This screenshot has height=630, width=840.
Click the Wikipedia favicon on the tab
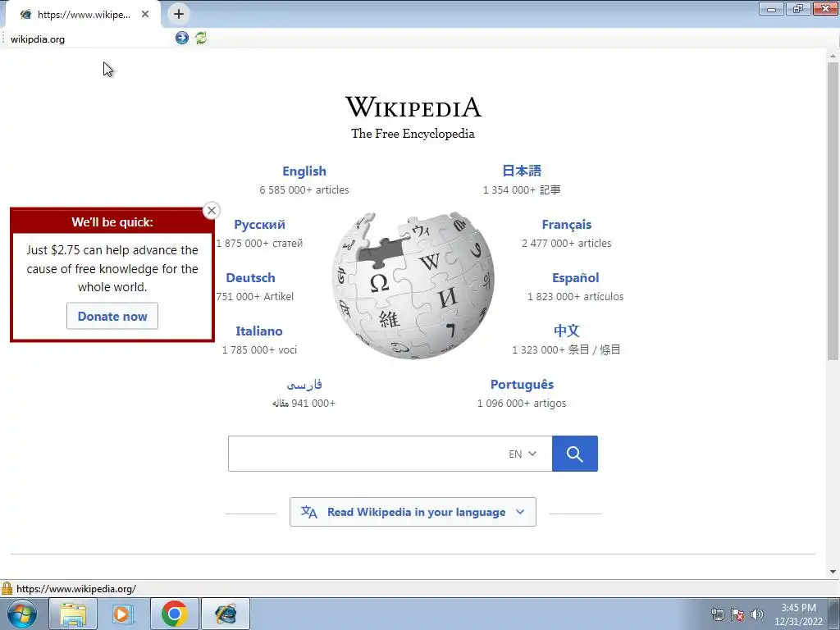pos(25,15)
